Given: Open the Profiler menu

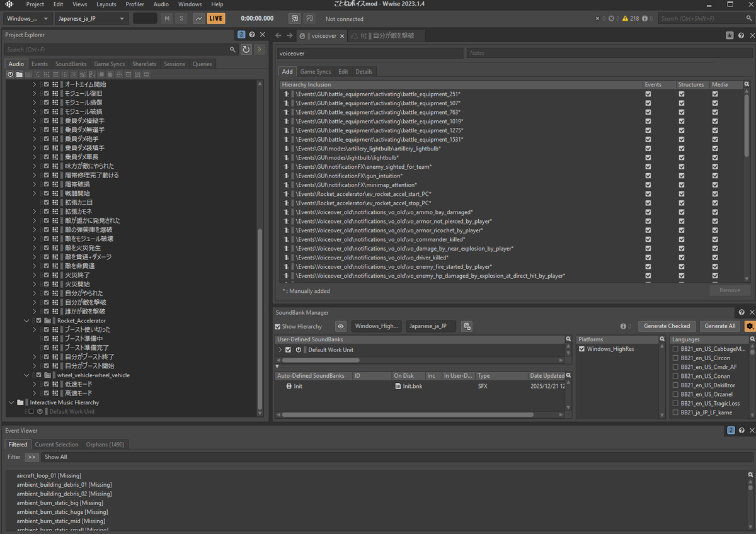Looking at the screenshot, I should (x=135, y=4).
